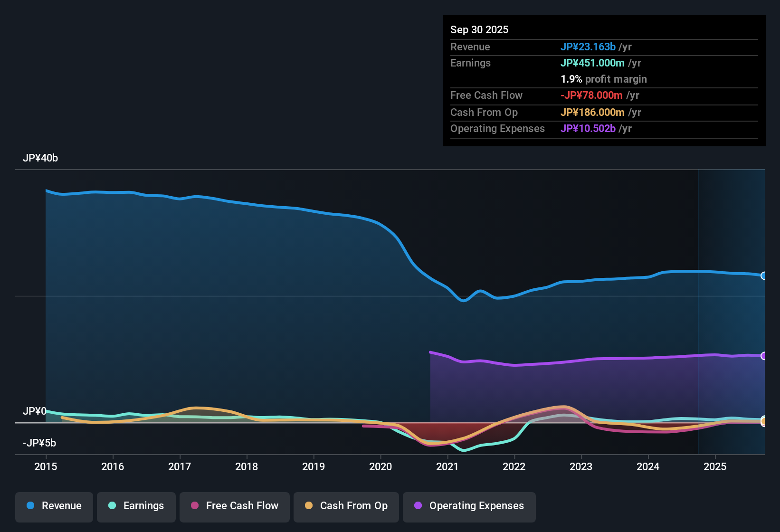Open the Free Cash Flow legend entry
The width and height of the screenshot is (780, 532).
coord(234,506)
